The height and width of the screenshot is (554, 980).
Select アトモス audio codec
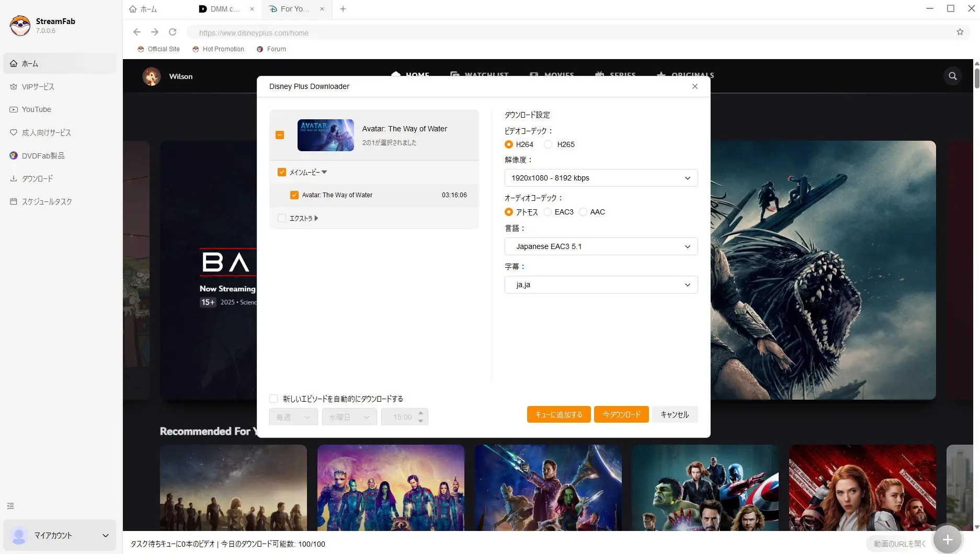point(509,212)
